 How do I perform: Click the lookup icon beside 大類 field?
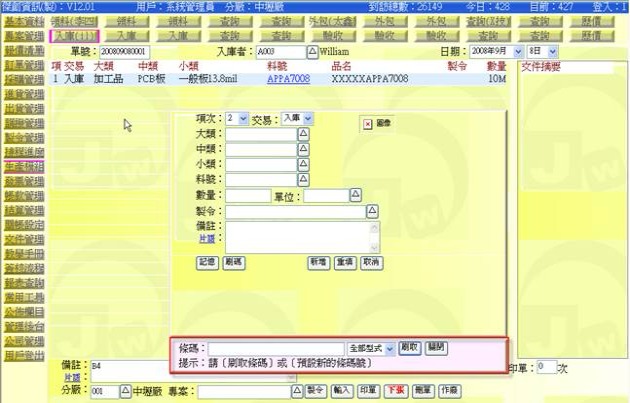tap(304, 134)
